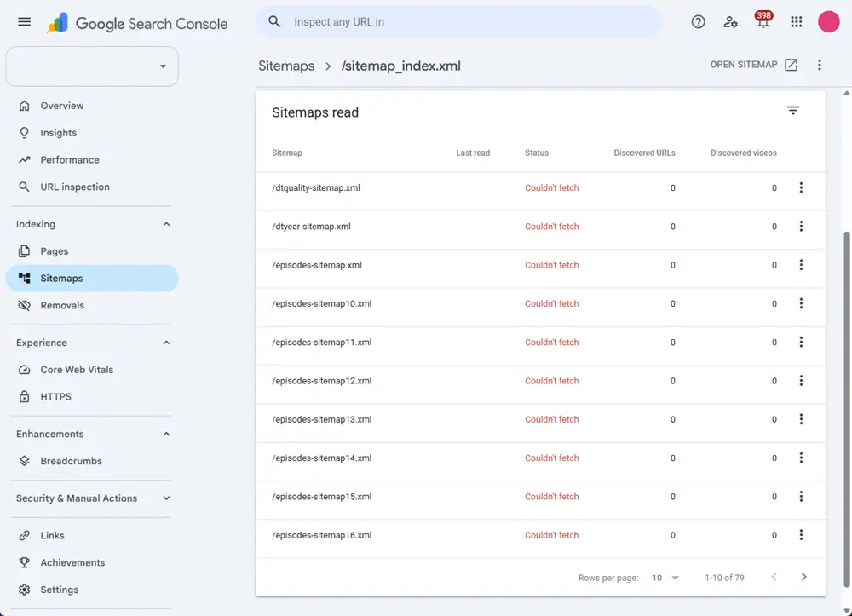Click the search magnifier icon
Screen dimensions: 852x616
pyautogui.click(x=274, y=22)
